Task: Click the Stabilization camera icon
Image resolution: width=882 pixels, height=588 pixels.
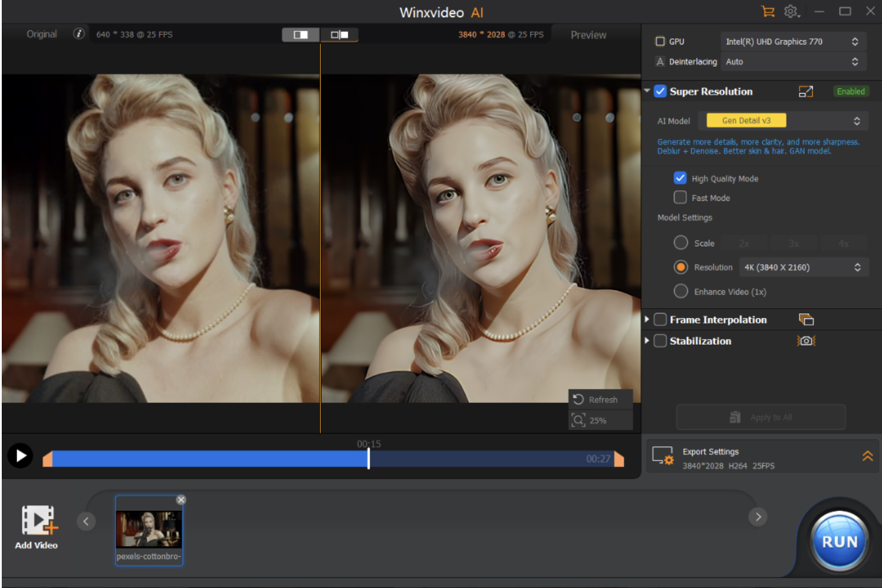Action: pyautogui.click(x=806, y=341)
